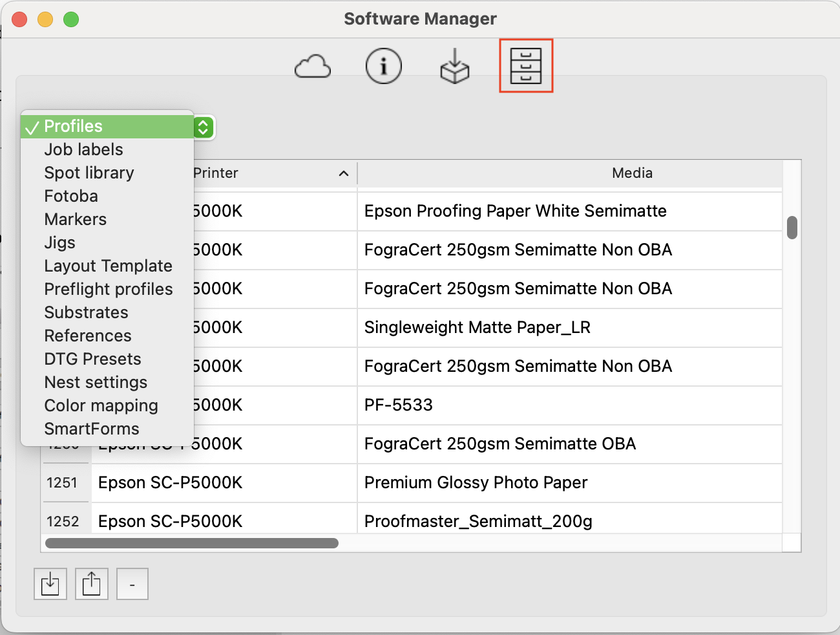
Task: Select the Premium Glossy Photo Paper row
Action: [x=476, y=483]
